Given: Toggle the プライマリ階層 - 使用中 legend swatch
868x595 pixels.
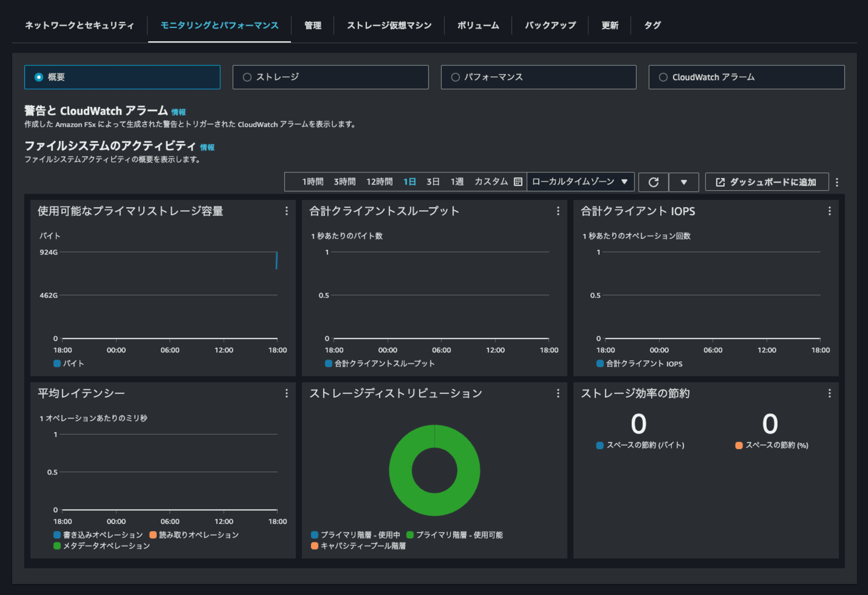Looking at the screenshot, I should click(315, 535).
